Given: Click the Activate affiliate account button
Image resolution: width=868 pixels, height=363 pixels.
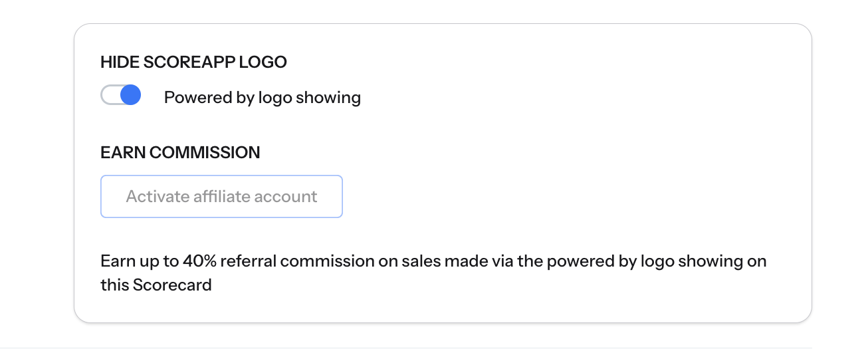Looking at the screenshot, I should (x=221, y=196).
